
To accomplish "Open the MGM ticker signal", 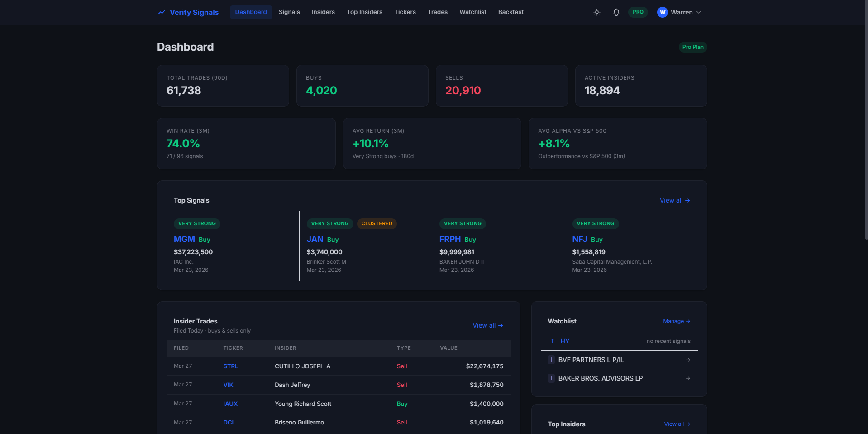I will point(184,239).
